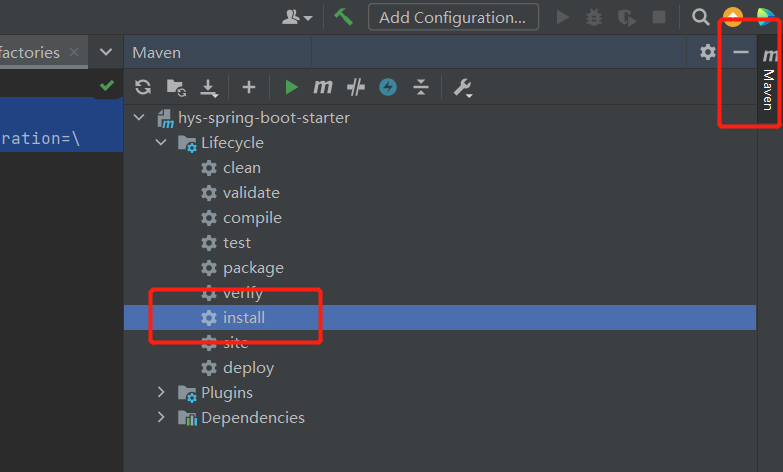Show hidden editor tabs chevron

(x=106, y=52)
